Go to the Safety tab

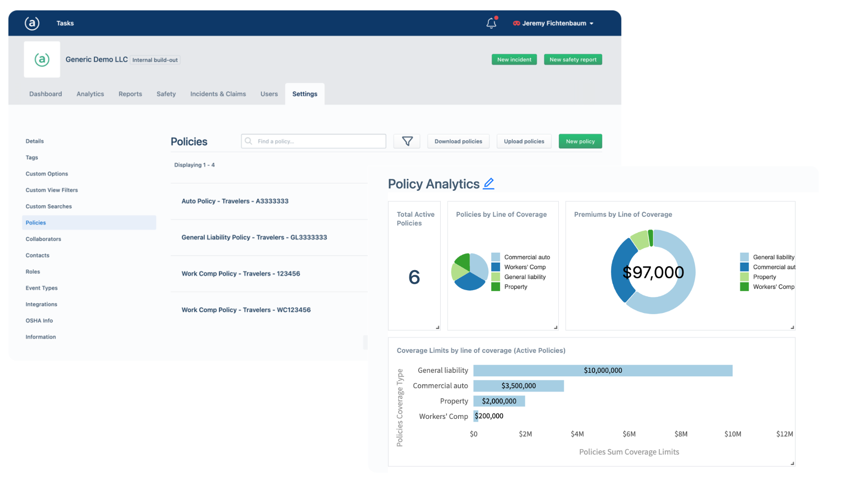pyautogui.click(x=166, y=94)
